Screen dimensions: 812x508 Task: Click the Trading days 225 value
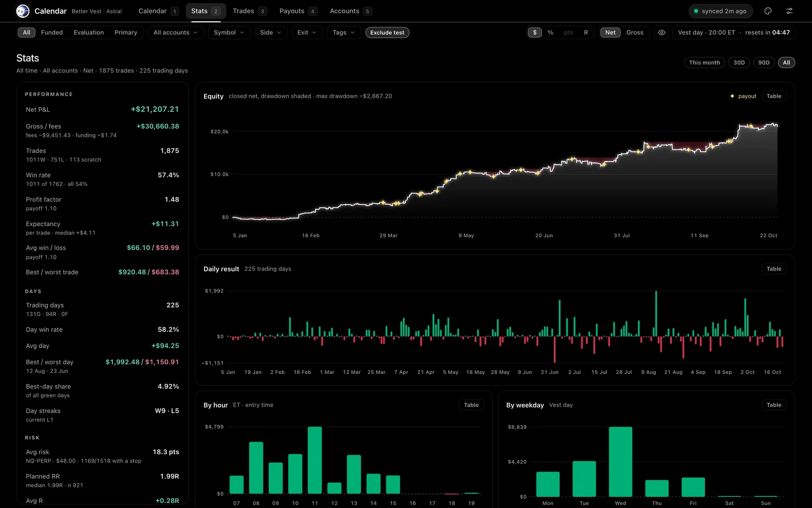point(173,305)
